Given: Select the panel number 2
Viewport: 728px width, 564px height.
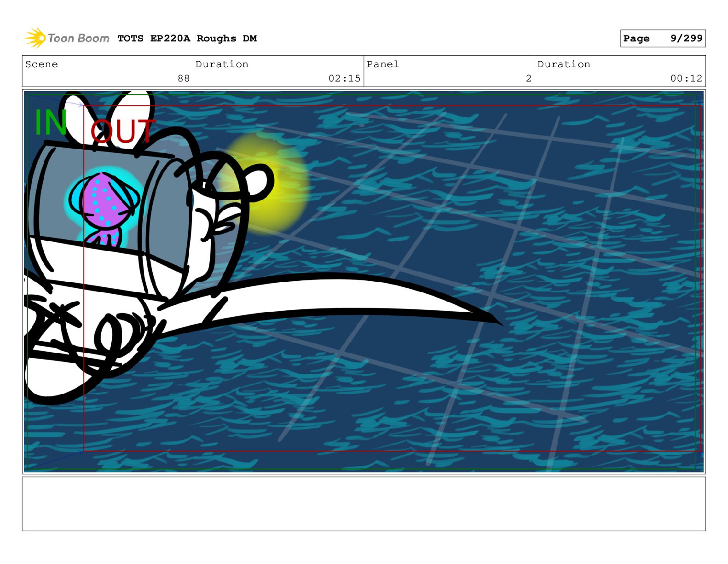Looking at the screenshot, I should pos(529,78).
